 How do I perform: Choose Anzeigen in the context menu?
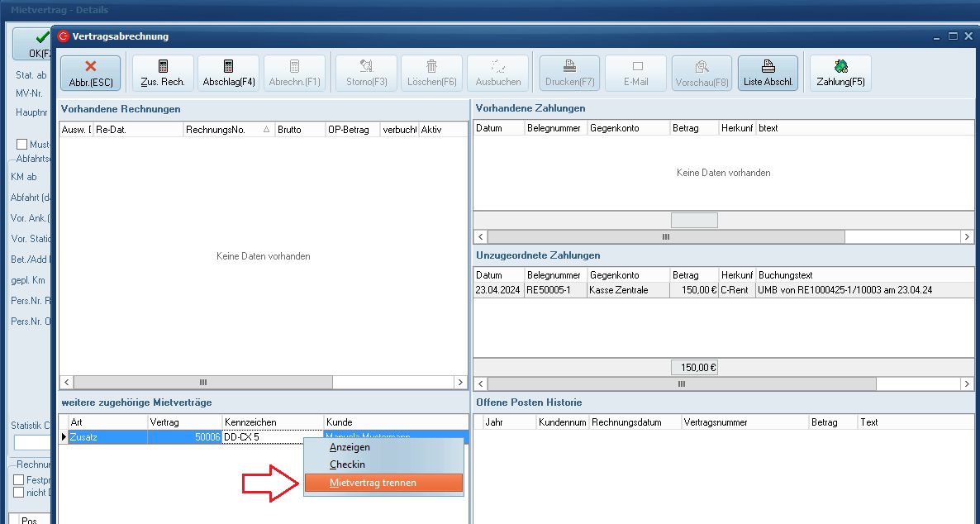(350, 447)
